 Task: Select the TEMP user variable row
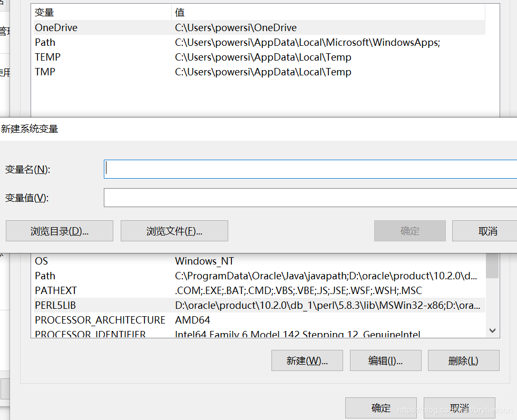point(48,57)
